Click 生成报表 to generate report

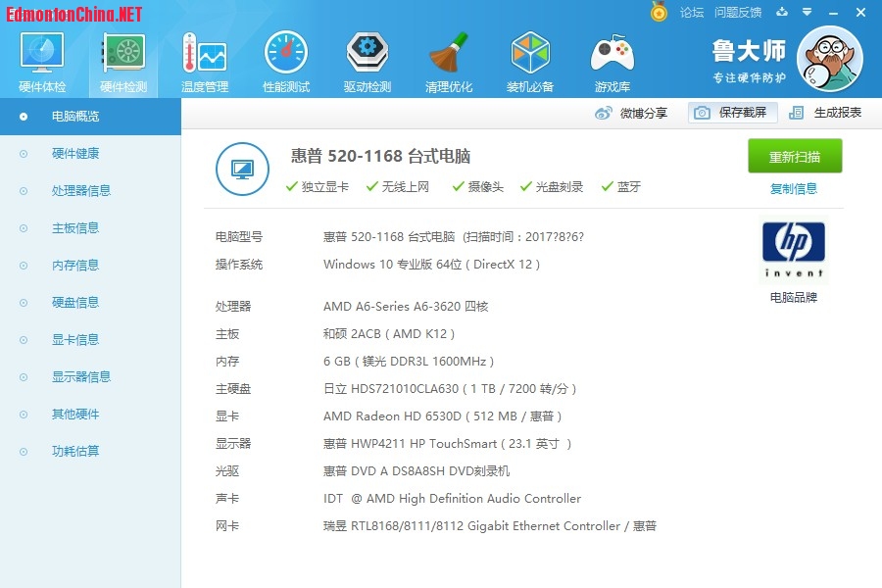826,113
